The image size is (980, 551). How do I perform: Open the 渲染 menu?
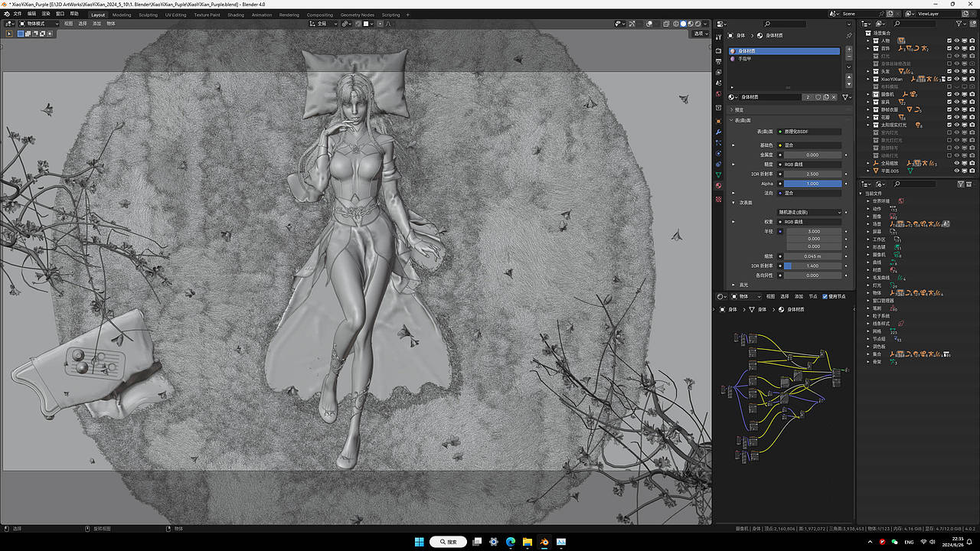(x=46, y=14)
